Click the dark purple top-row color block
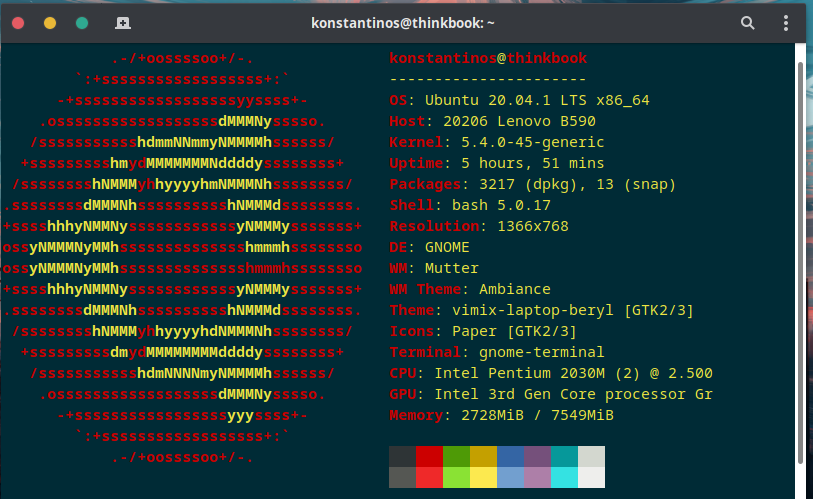The height and width of the screenshot is (499, 813). click(537, 456)
